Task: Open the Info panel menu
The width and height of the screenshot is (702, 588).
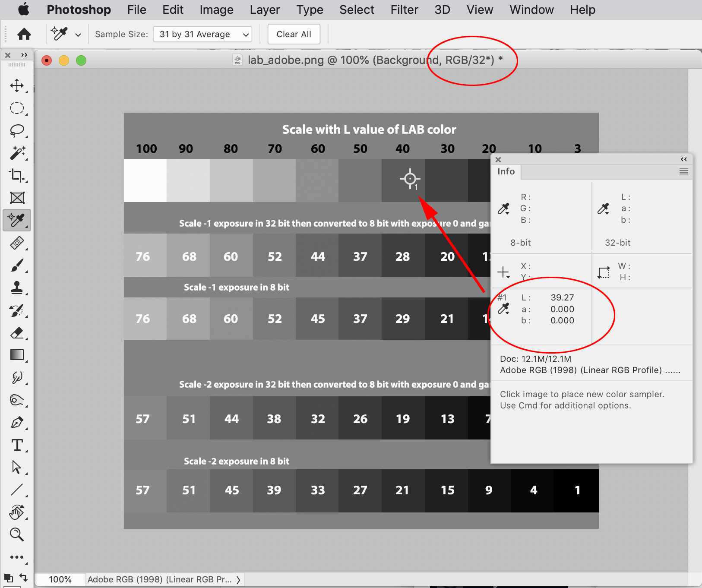Action: [x=683, y=171]
